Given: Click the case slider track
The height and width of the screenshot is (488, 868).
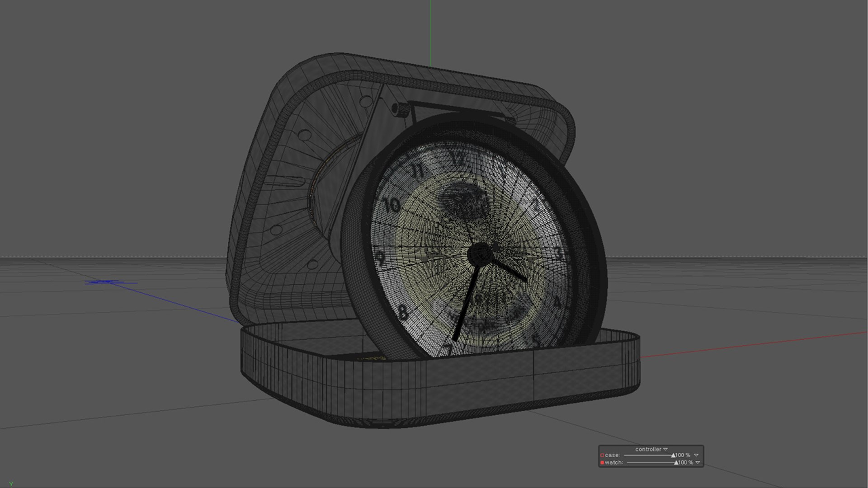Looking at the screenshot, I should (x=649, y=455).
